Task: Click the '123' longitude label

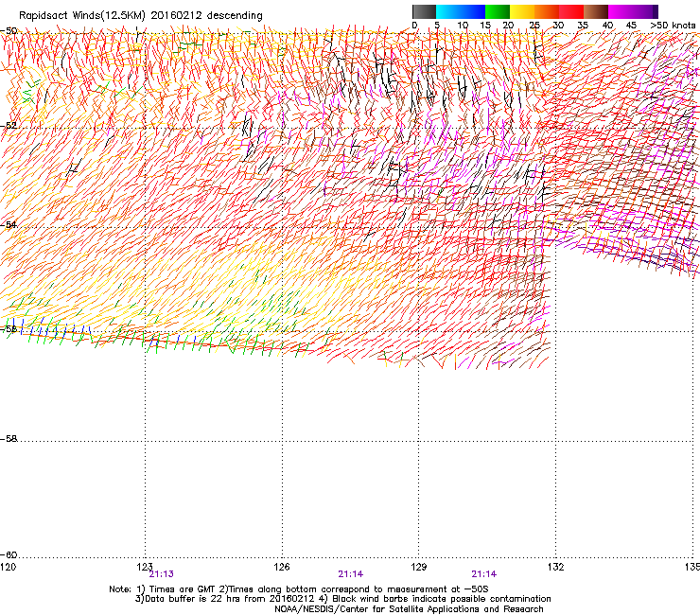Action: (145, 567)
